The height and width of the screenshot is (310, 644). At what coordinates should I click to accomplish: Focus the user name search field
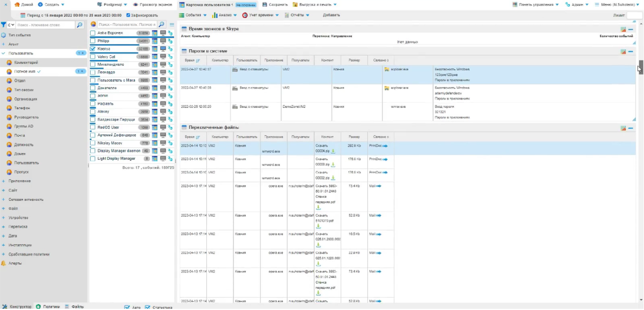pyautogui.click(x=127, y=25)
